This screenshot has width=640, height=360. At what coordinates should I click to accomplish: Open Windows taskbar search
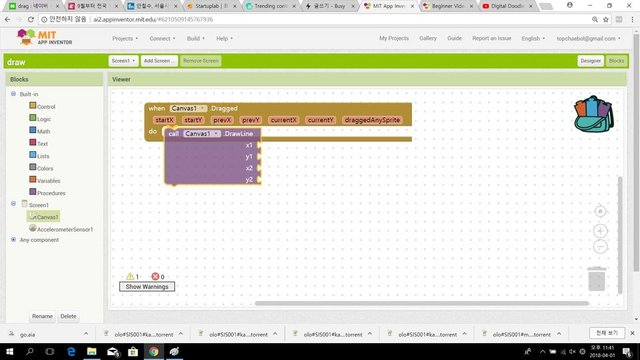tap(30, 351)
